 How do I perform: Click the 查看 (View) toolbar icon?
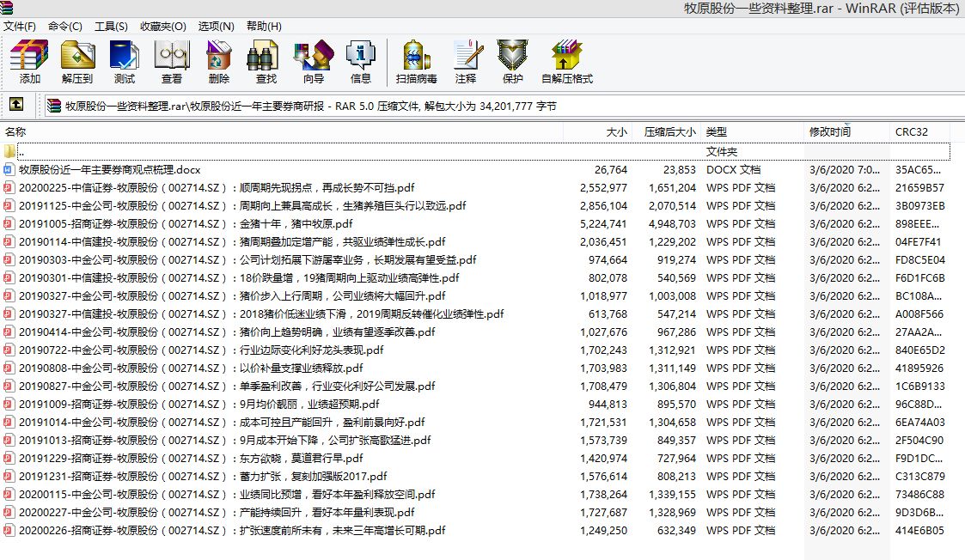172,55
